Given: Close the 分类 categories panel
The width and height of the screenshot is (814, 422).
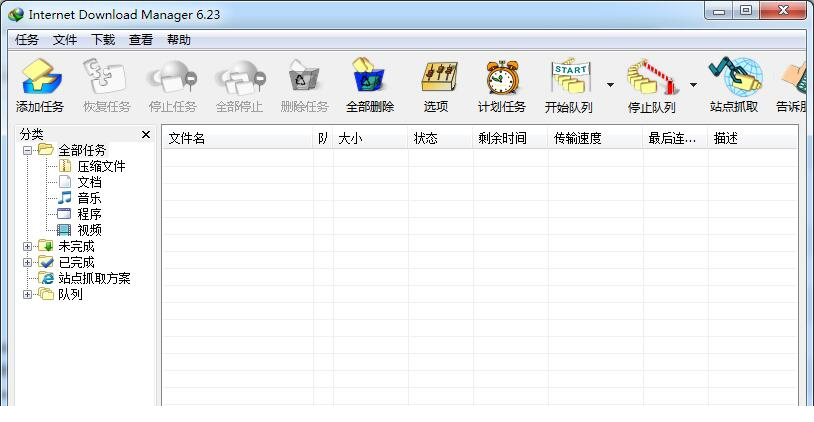Looking at the screenshot, I should click(146, 135).
